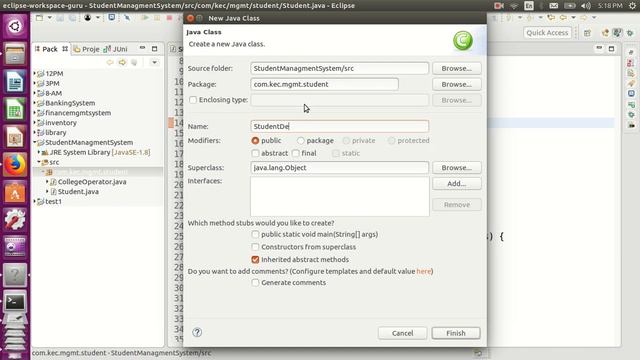Click Finish to create the class

[456, 333]
